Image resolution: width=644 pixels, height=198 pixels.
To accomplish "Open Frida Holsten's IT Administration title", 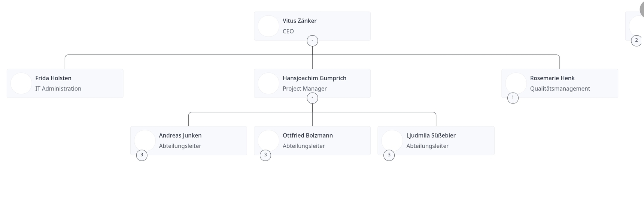I will click(x=58, y=89).
